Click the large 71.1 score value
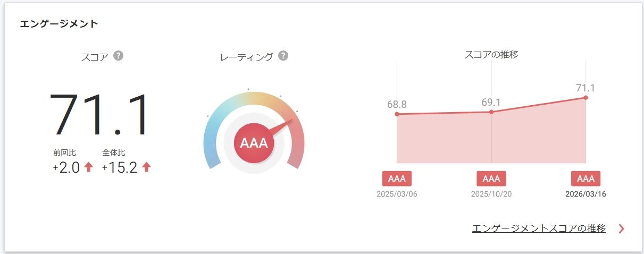The height and width of the screenshot is (254, 644). point(100,116)
